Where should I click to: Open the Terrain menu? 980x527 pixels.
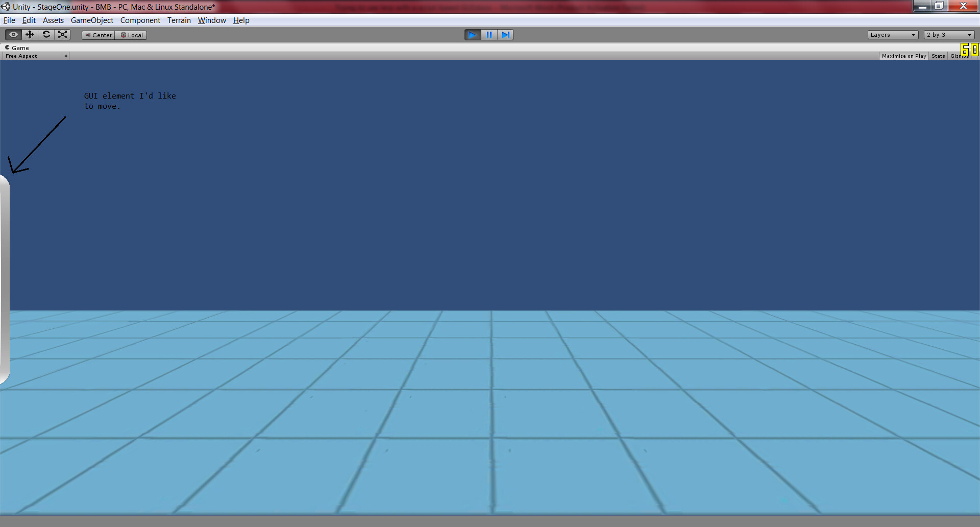(179, 20)
